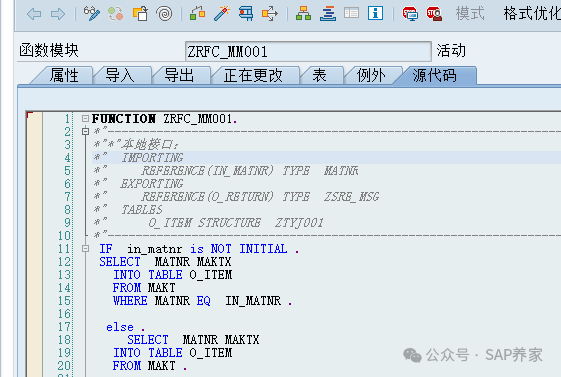Click the 'else .' statement on line 17
Screen dimensions: 561x377
coord(126,327)
